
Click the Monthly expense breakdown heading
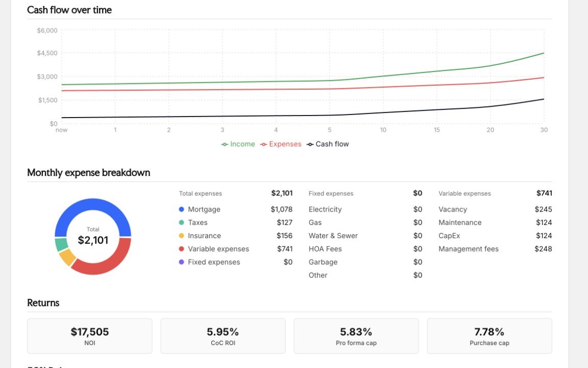tap(88, 173)
